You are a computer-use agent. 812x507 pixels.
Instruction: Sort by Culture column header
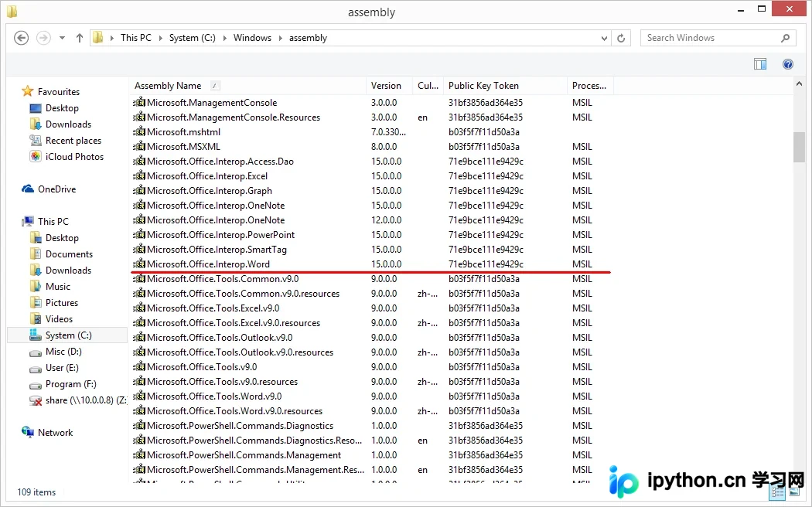pos(428,86)
